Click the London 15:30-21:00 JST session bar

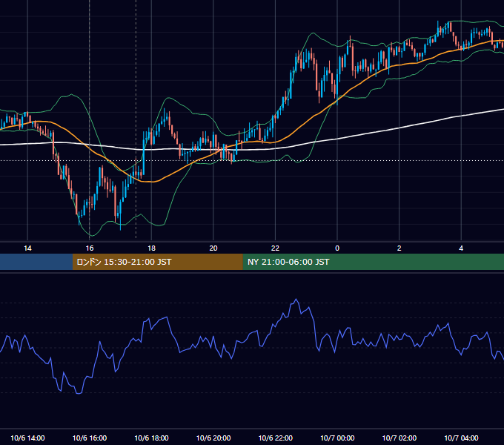(x=157, y=262)
